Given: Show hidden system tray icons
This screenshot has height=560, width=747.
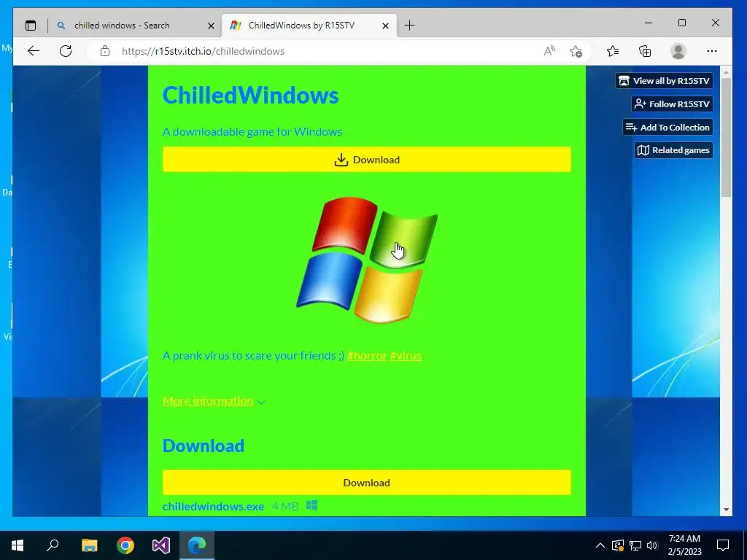Looking at the screenshot, I should tap(600, 545).
